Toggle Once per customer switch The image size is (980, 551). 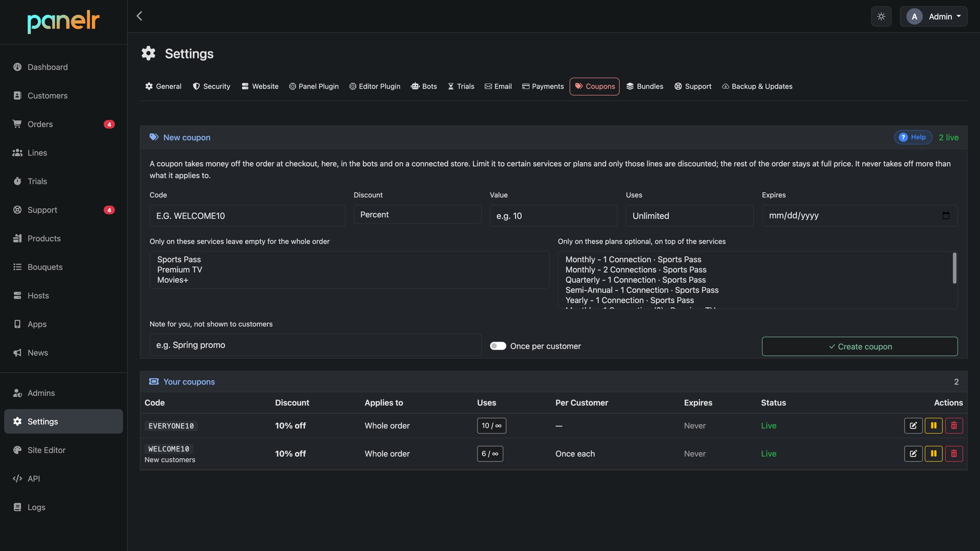[x=498, y=346]
